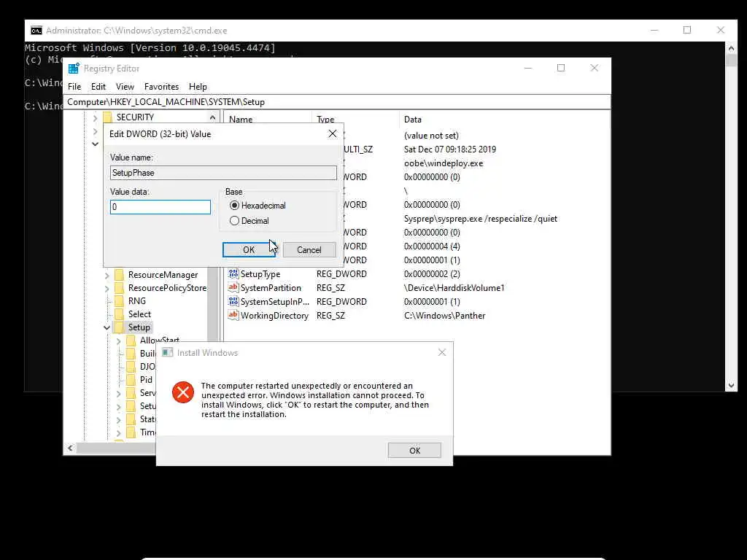Select the RNG key in the tree

click(x=137, y=301)
